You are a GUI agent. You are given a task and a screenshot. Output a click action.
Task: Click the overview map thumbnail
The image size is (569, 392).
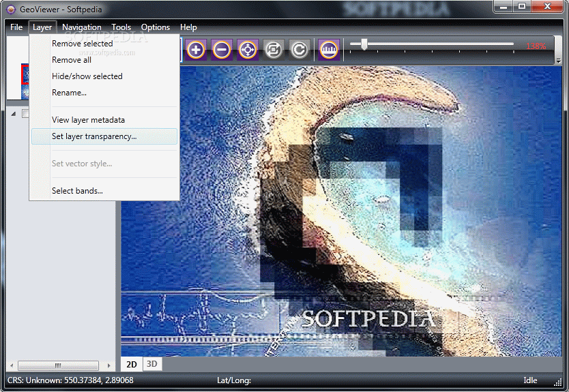[x=25, y=81]
